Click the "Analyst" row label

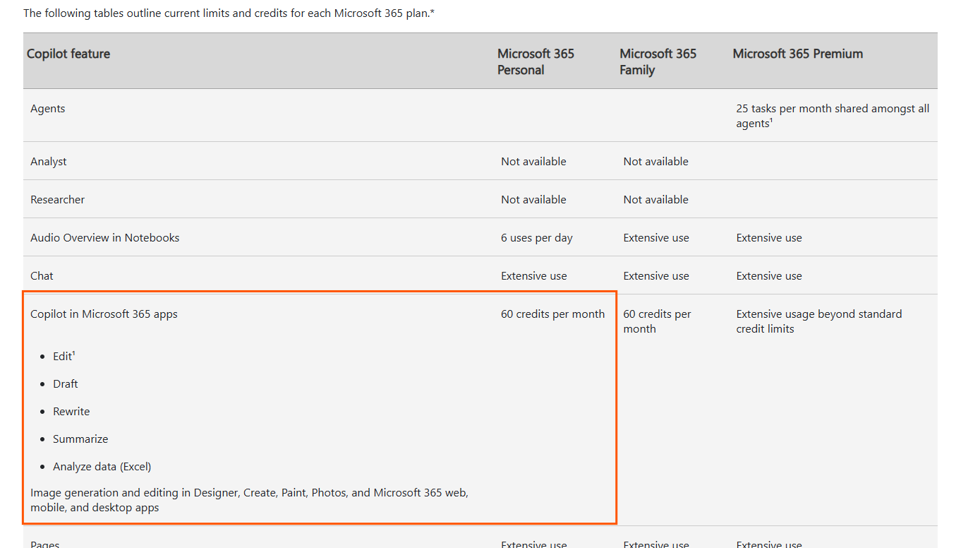[x=49, y=162]
